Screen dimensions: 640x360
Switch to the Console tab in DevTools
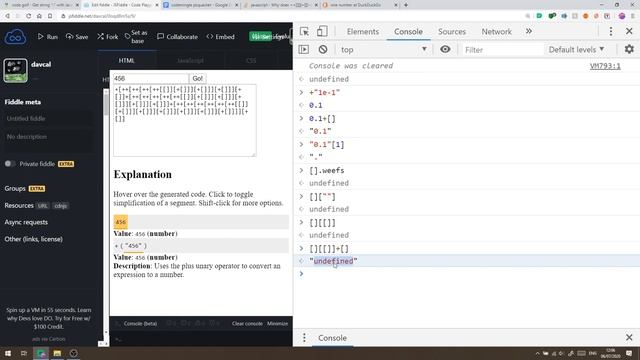pyautogui.click(x=408, y=31)
